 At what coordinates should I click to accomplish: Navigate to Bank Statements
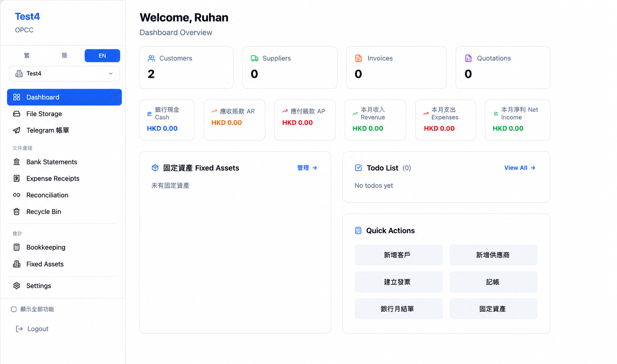click(x=64, y=162)
